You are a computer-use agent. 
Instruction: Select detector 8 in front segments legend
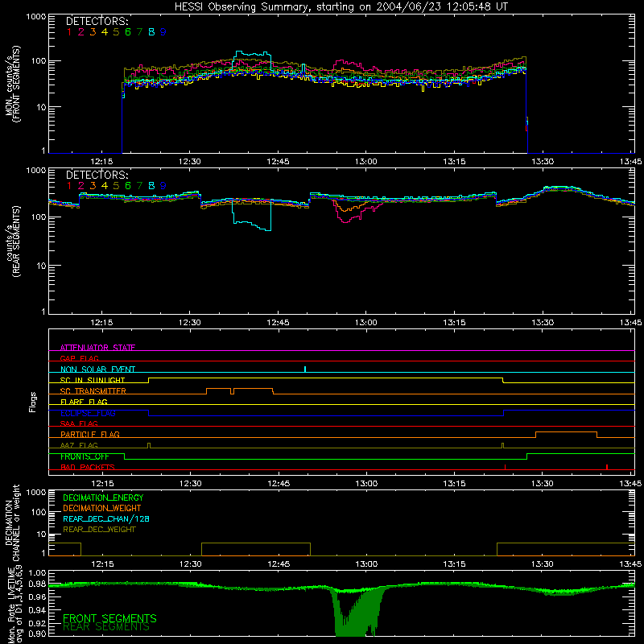[x=151, y=32]
